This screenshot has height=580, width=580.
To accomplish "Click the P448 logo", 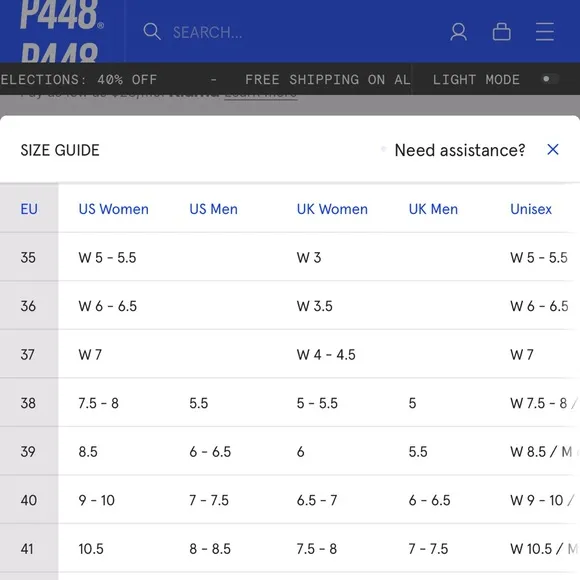I will point(61,15).
